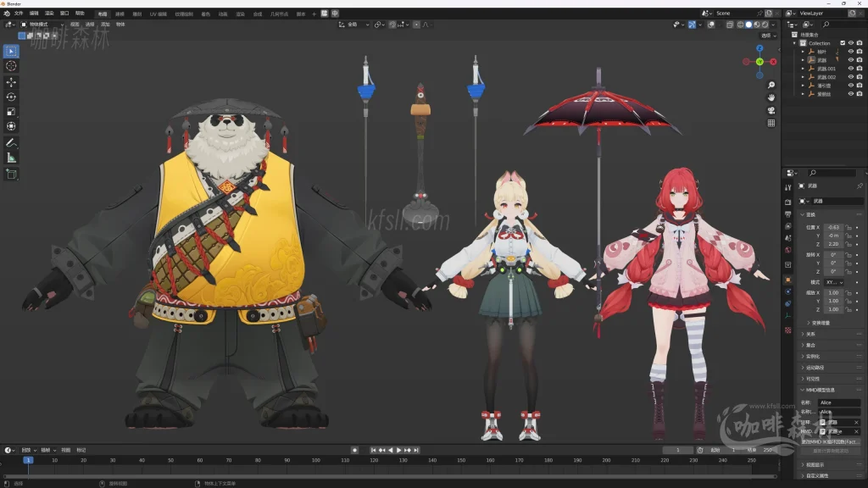Open the Help menu
868x488 pixels.
click(x=80, y=14)
